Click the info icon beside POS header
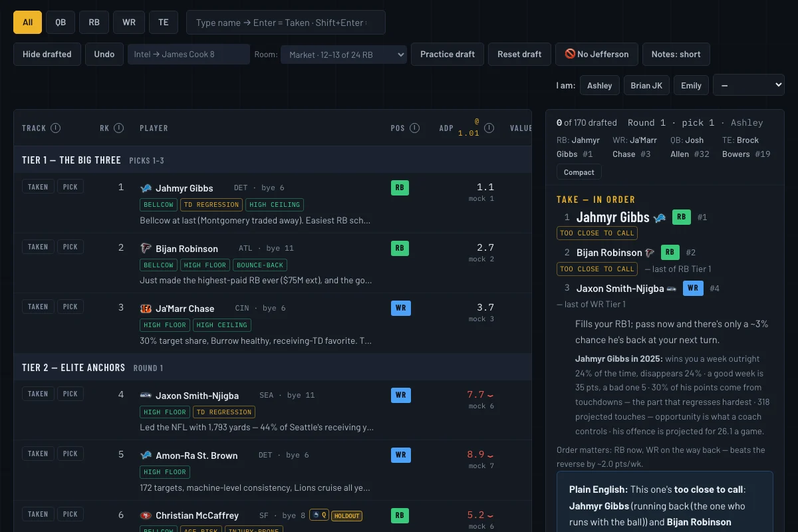 [414, 128]
